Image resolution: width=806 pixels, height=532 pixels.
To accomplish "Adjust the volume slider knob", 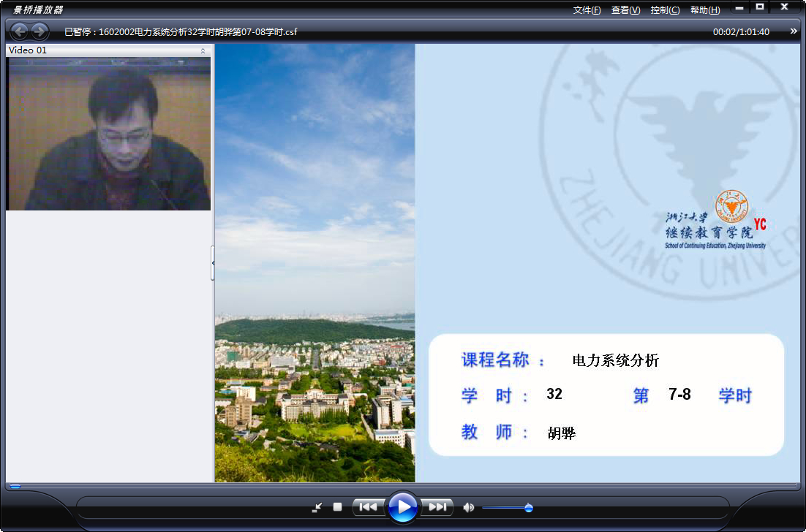I will pyautogui.click(x=528, y=508).
